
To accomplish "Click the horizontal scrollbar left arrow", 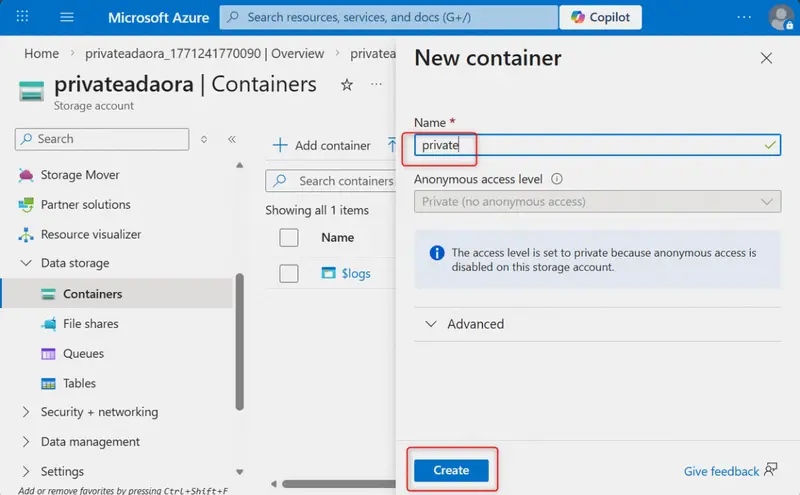I will click(273, 484).
